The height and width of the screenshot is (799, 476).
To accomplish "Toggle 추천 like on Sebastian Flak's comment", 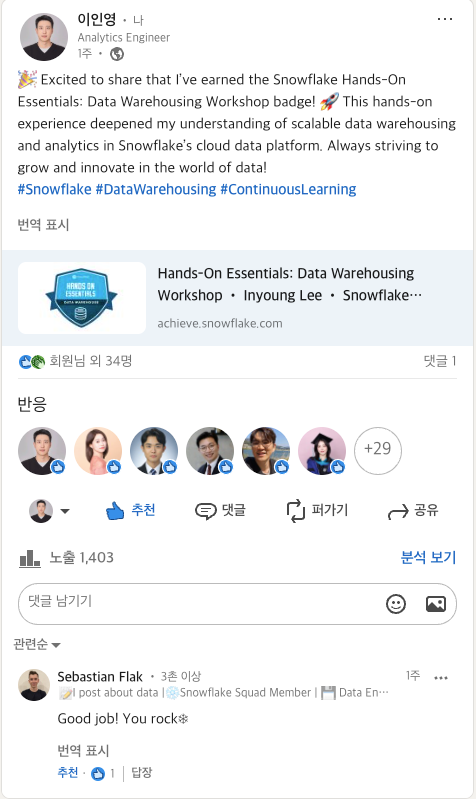I will (x=68, y=773).
